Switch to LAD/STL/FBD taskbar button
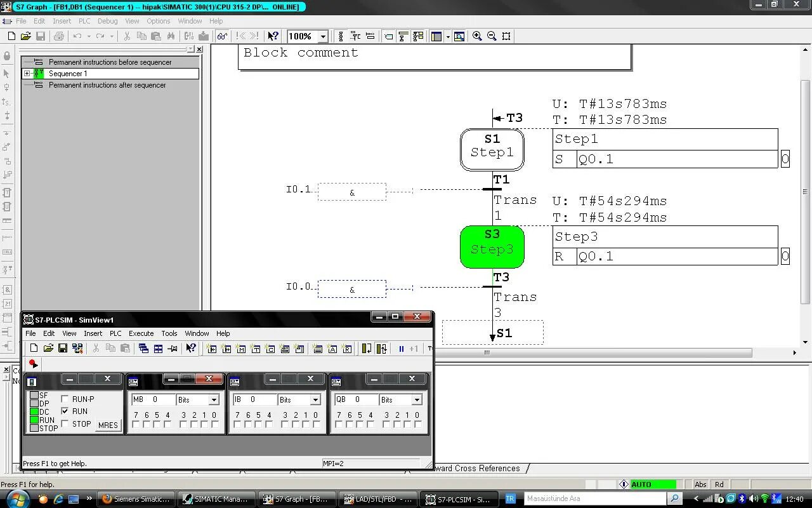Screen dimensions: 812x508 click(x=378, y=499)
